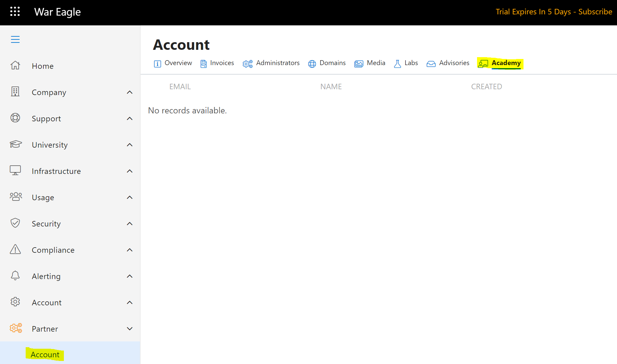The width and height of the screenshot is (617, 364).
Task: Click the Academy instructor icon
Action: (483, 64)
